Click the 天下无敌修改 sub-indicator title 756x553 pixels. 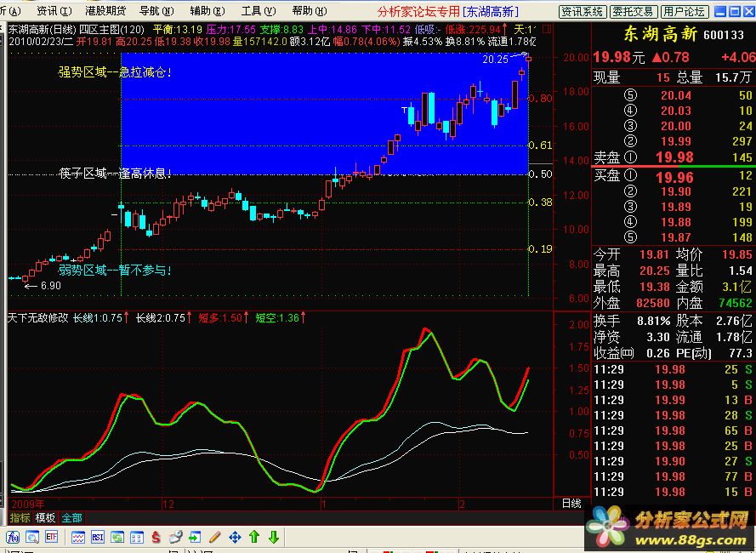pyautogui.click(x=38, y=318)
